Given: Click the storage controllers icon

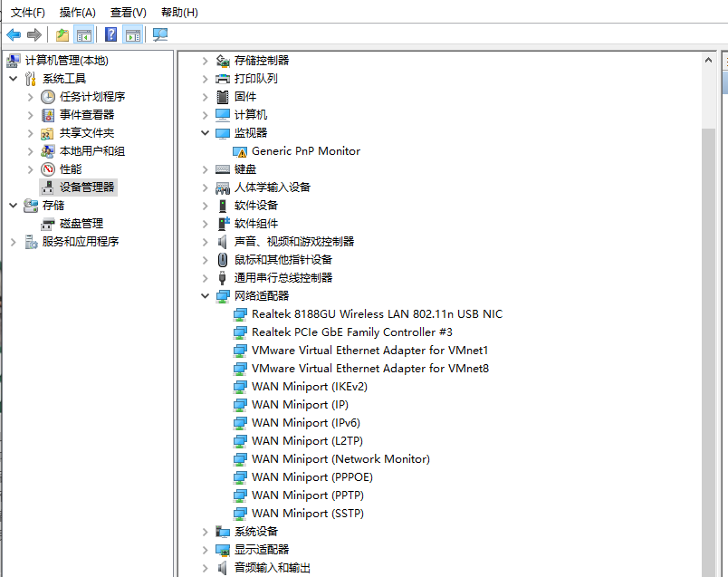Looking at the screenshot, I should [x=223, y=61].
